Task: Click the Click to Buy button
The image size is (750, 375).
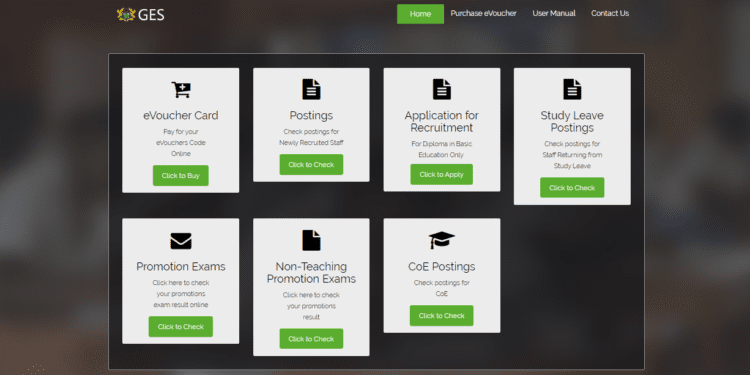Action: point(181,176)
